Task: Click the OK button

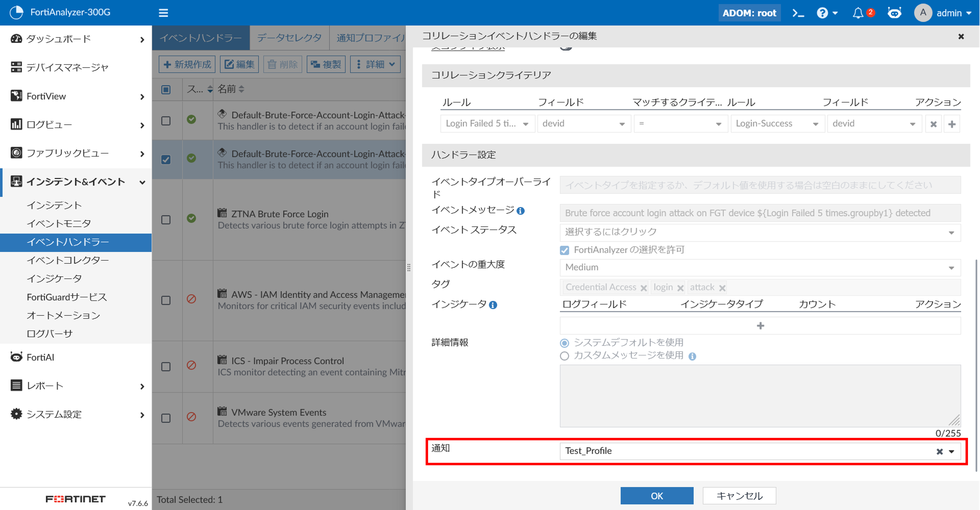Action: pos(657,496)
